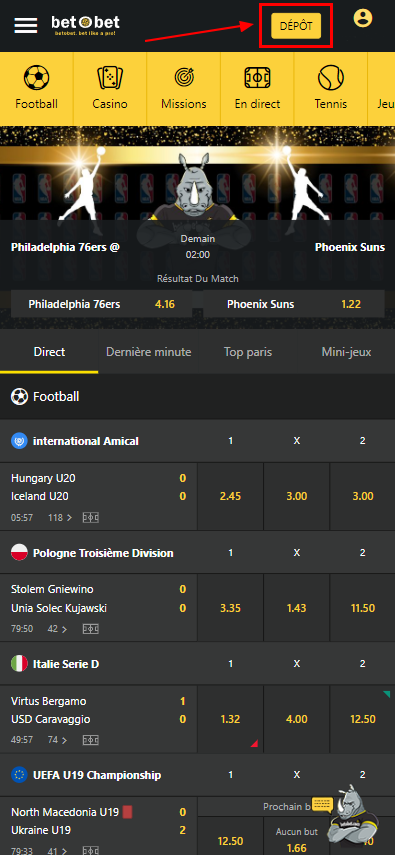Open the hamburger menu
Viewport: 395px width, 855px height.
(x=26, y=25)
